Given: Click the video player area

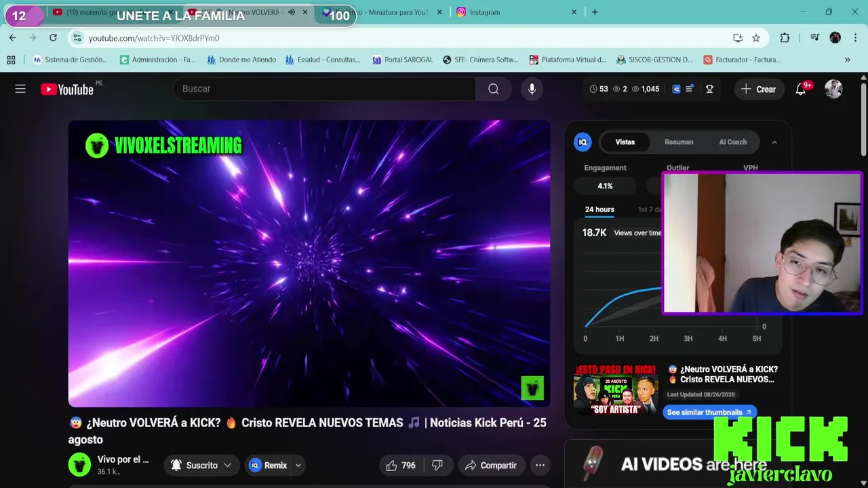Looking at the screenshot, I should (x=309, y=264).
